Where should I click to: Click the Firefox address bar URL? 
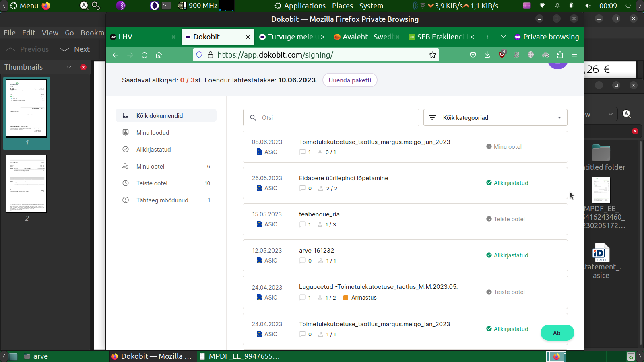click(x=275, y=55)
